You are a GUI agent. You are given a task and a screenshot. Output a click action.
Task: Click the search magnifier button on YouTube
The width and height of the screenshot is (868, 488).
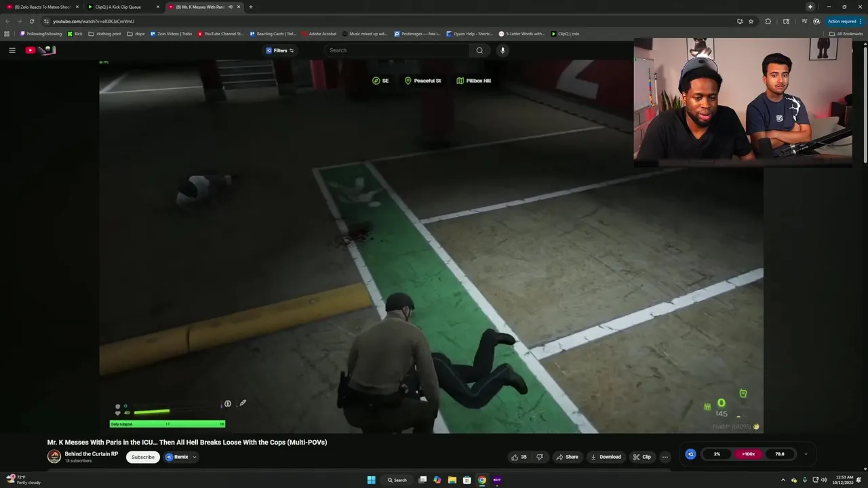[x=479, y=50]
